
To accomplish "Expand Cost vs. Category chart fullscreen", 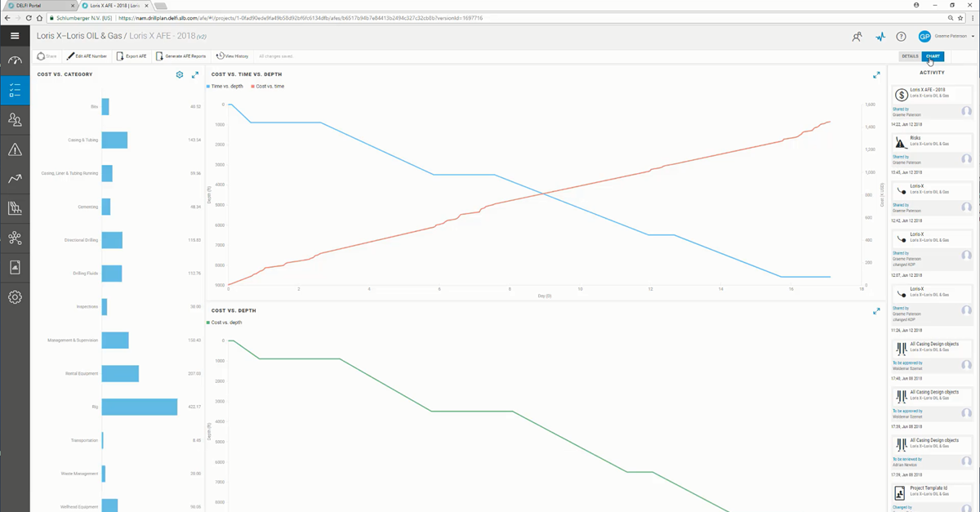I will pos(195,75).
